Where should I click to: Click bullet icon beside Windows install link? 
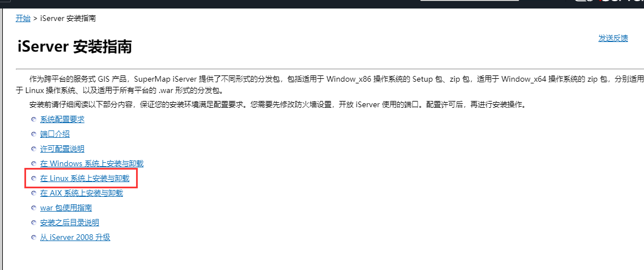pos(34,163)
